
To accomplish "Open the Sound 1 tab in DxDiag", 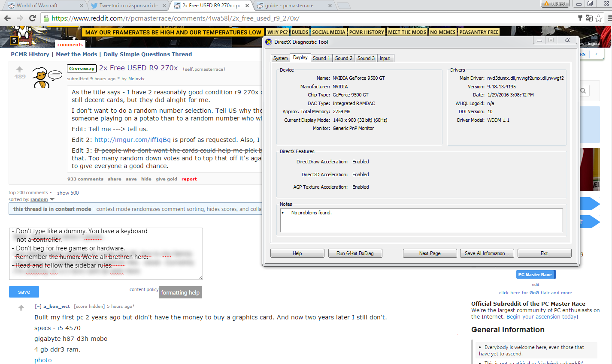I will click(x=321, y=58).
